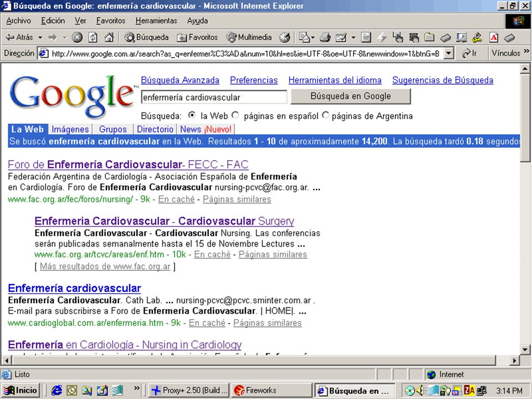Image resolution: width=532 pixels, height=399 pixels.
Task: Launch Internet Explorer from quick launch
Action: coord(57,391)
